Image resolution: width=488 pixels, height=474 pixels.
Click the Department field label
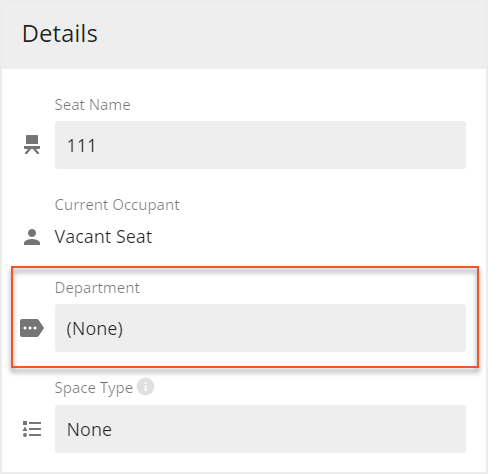[97, 288]
